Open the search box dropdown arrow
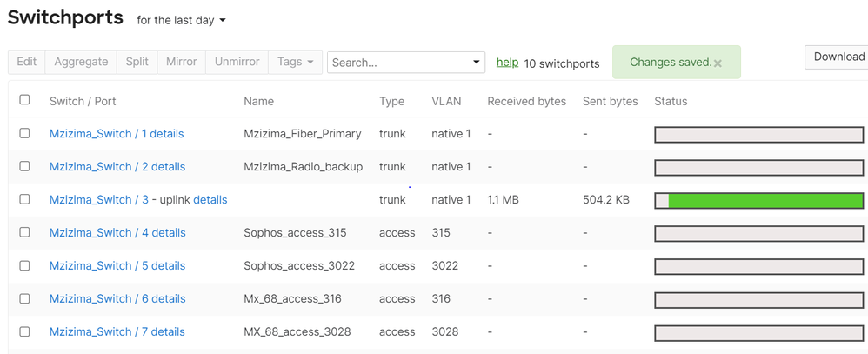The height and width of the screenshot is (354, 868). (476, 63)
